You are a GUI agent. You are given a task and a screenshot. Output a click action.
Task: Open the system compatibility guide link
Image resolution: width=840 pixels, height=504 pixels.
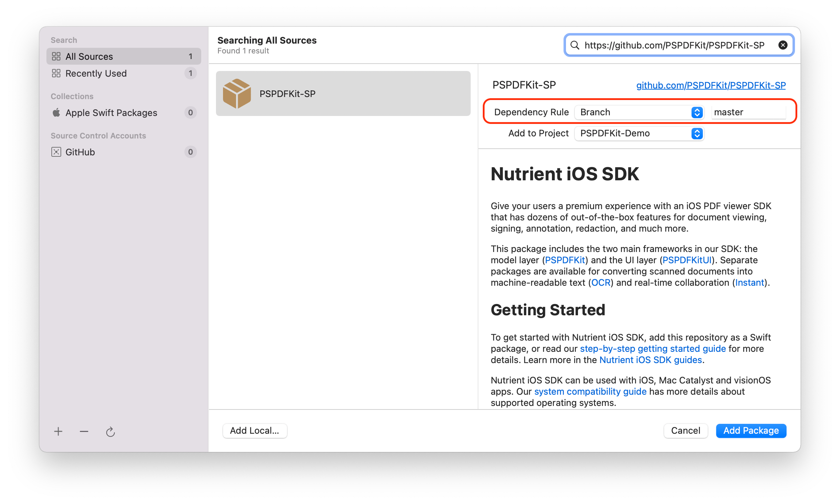590,391
